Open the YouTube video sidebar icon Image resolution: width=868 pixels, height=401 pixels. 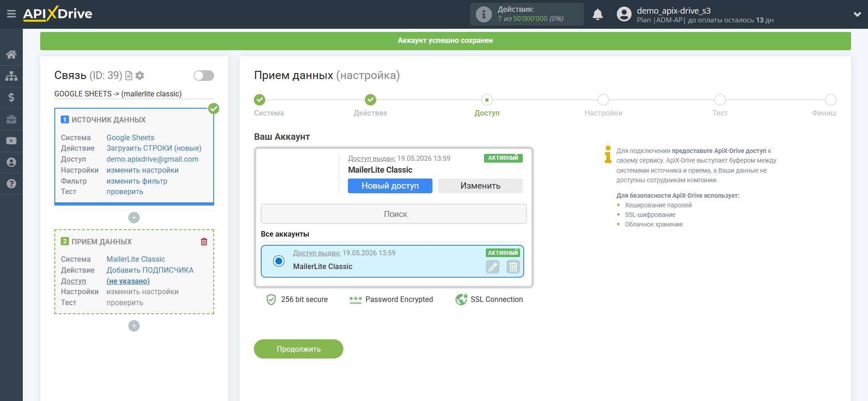click(x=11, y=141)
